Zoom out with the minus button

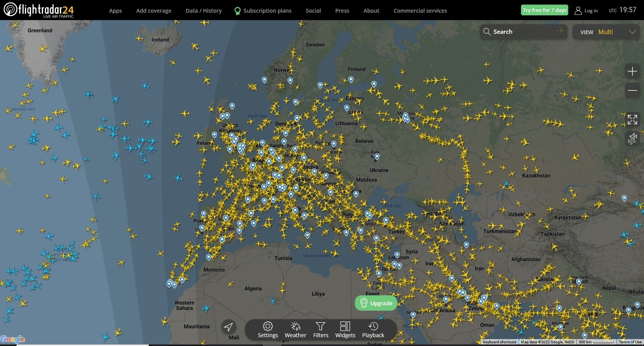[632, 91]
